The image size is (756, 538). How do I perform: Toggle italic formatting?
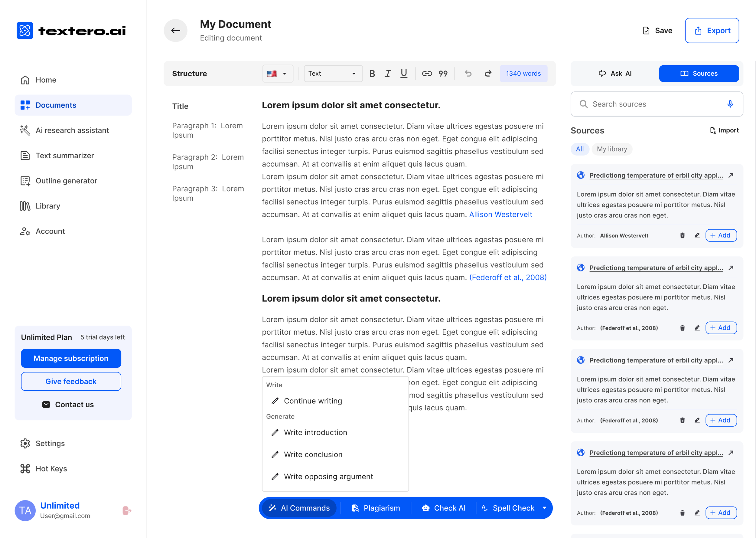tap(388, 74)
